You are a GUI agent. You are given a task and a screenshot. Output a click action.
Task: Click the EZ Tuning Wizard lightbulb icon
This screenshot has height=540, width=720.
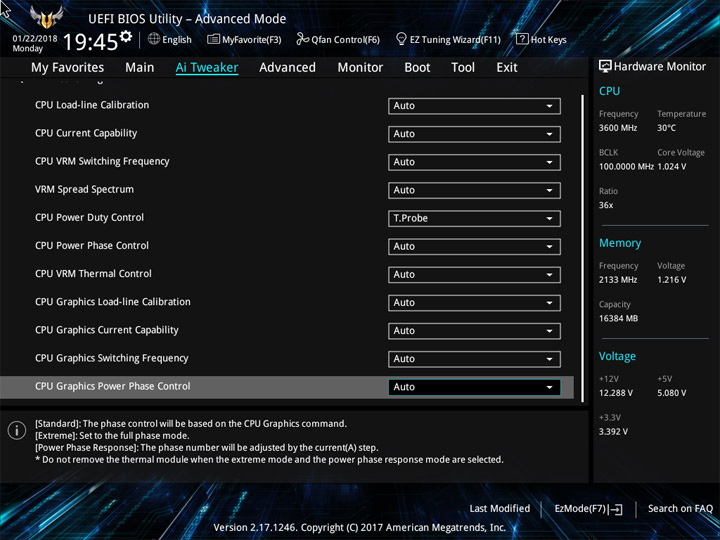pyautogui.click(x=401, y=39)
